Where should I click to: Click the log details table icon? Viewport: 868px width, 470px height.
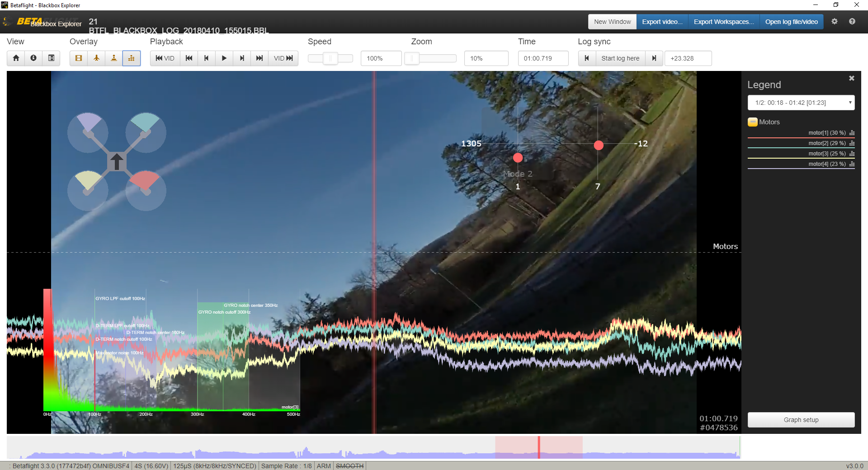pyautogui.click(x=51, y=58)
